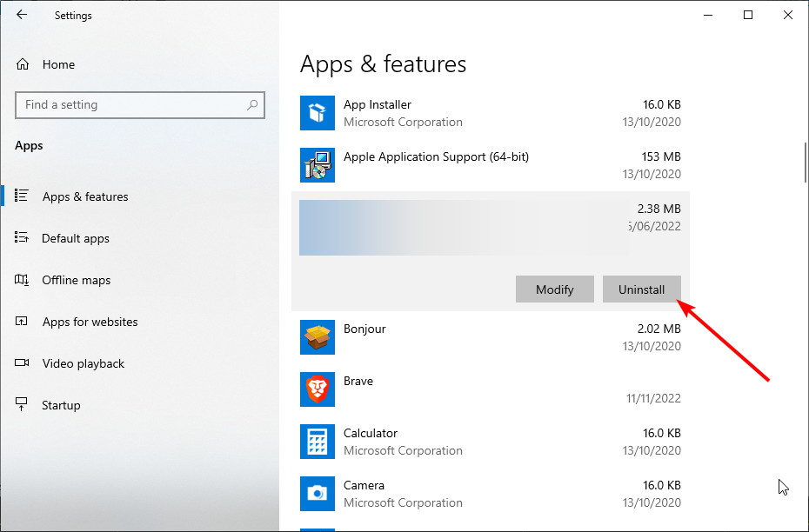Select the Bonjour app entry
Image resolution: width=809 pixels, height=532 pixels.
coord(490,337)
